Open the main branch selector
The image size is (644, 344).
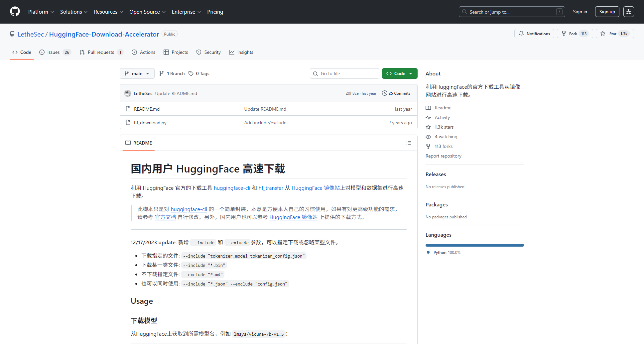click(x=137, y=73)
